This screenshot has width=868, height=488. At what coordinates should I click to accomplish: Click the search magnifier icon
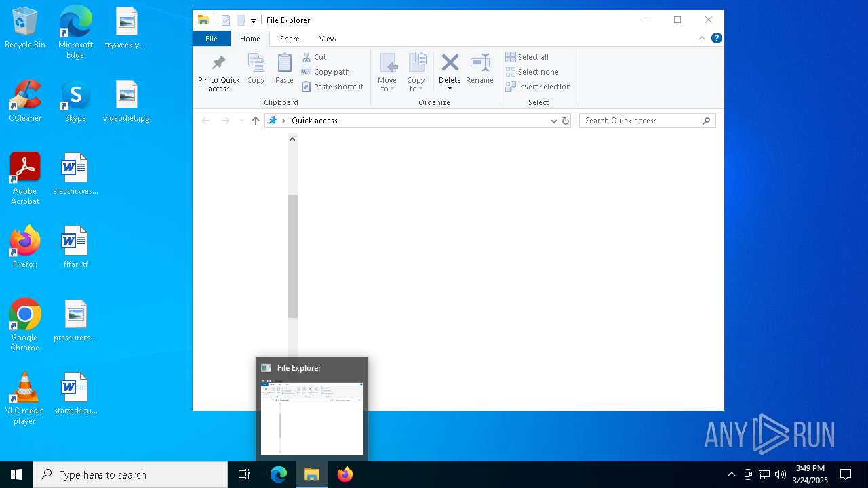(706, 121)
